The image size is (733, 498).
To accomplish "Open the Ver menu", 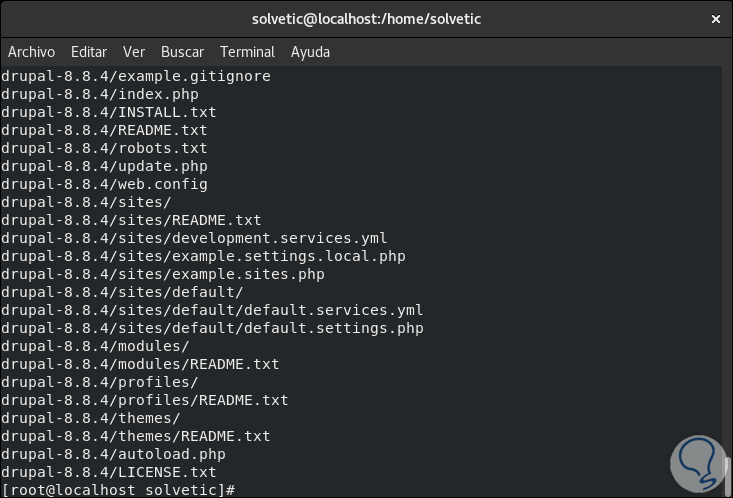I will coord(134,52).
